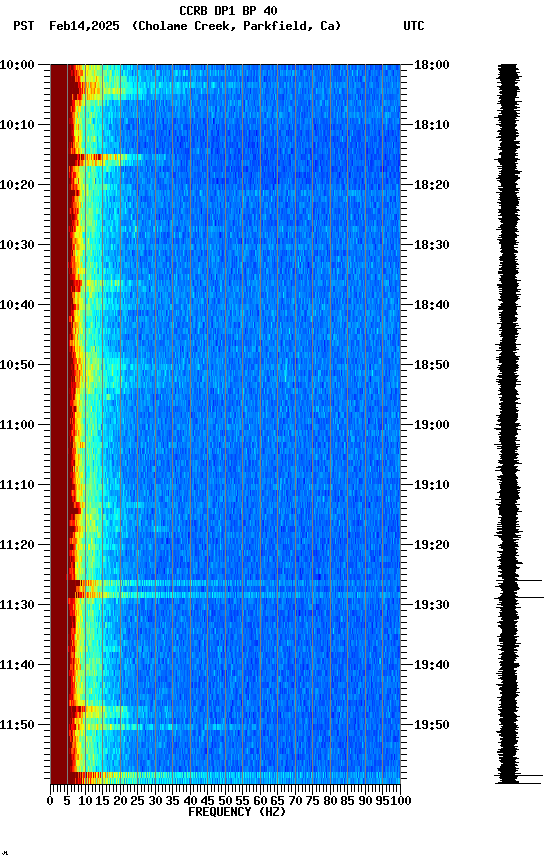Image resolution: width=552 pixels, height=864 pixels.
Task: Click the 19:50 UTC time label
Action: point(432,726)
